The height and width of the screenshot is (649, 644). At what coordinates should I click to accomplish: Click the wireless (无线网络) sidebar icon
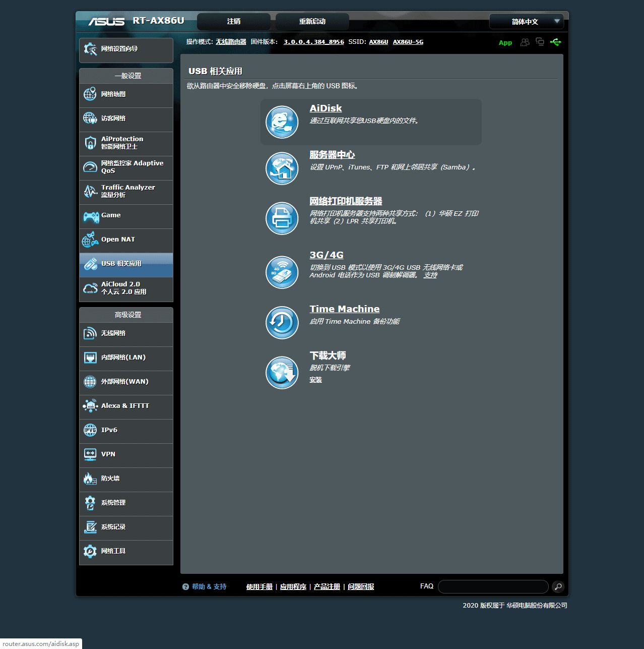click(x=90, y=333)
